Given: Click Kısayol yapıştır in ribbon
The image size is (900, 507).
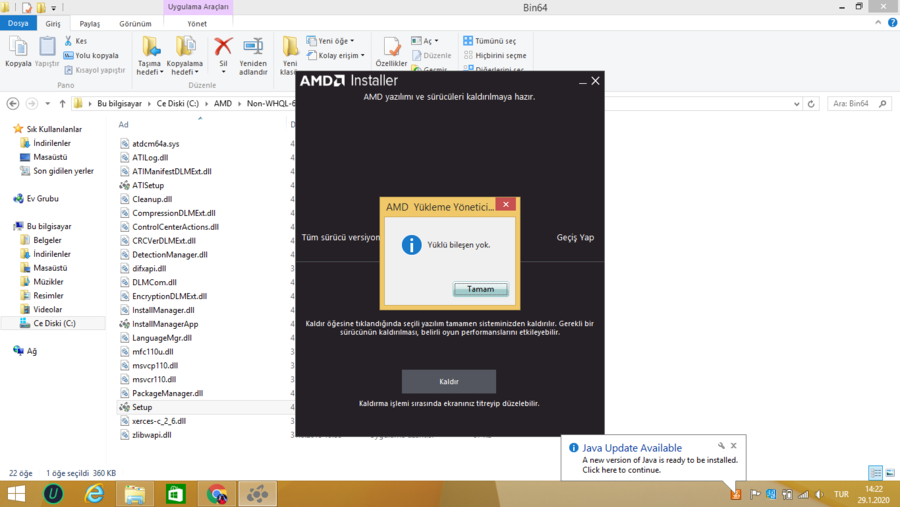Looking at the screenshot, I should [95, 70].
